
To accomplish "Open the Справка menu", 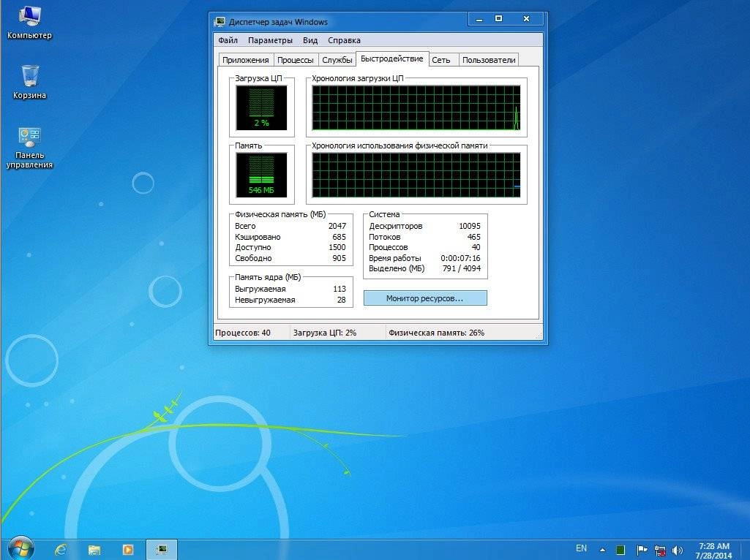I will pyautogui.click(x=344, y=40).
